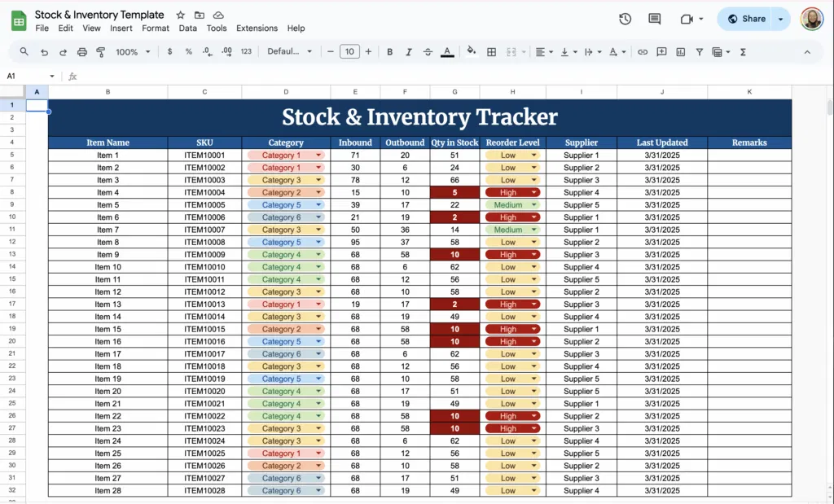The width and height of the screenshot is (834, 504).
Task: Apply currency format to selection
Action: 169,51
